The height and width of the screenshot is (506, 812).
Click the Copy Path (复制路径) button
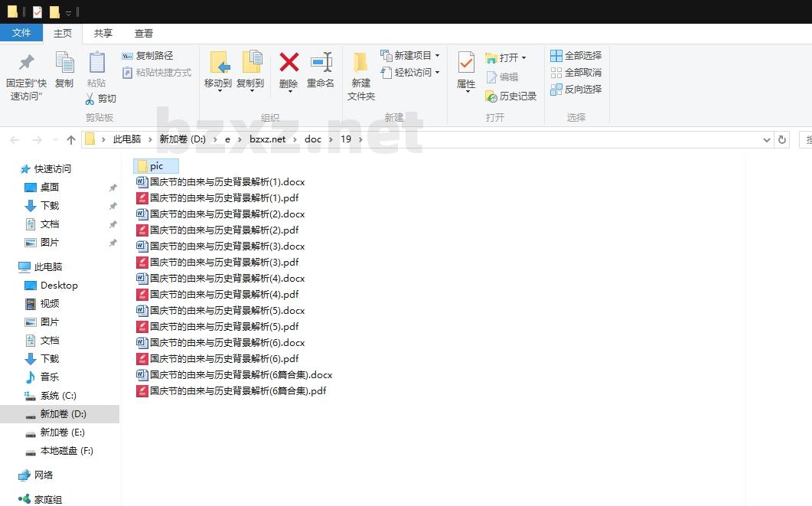tap(148, 56)
